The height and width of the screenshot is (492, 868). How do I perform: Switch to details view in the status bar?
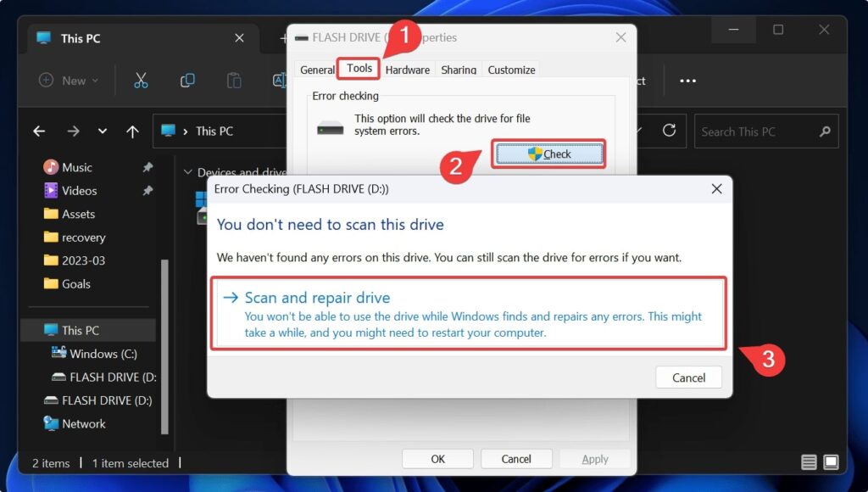click(809, 462)
